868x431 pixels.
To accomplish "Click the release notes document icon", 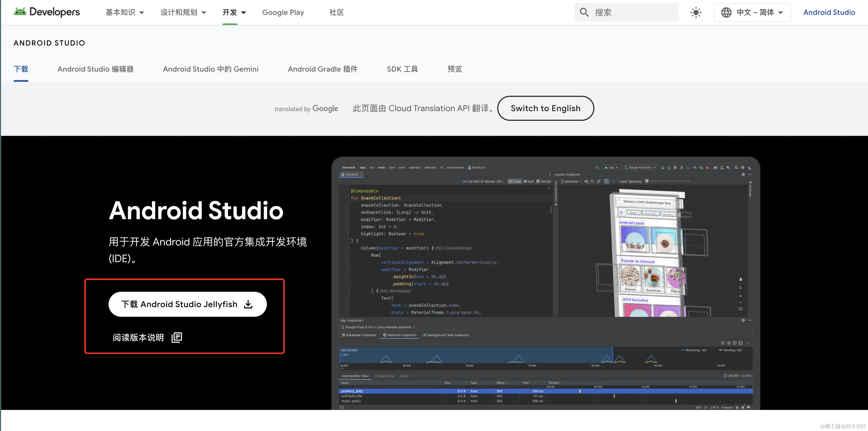I will coord(177,337).
